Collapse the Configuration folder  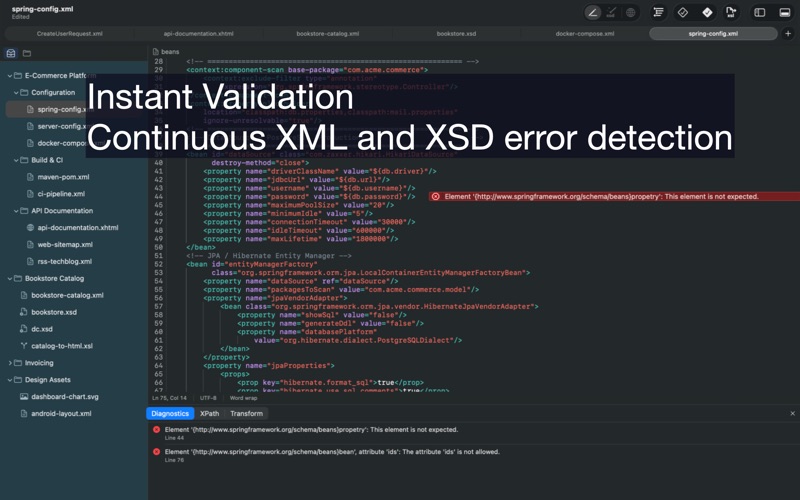pyautogui.click(x=16, y=92)
